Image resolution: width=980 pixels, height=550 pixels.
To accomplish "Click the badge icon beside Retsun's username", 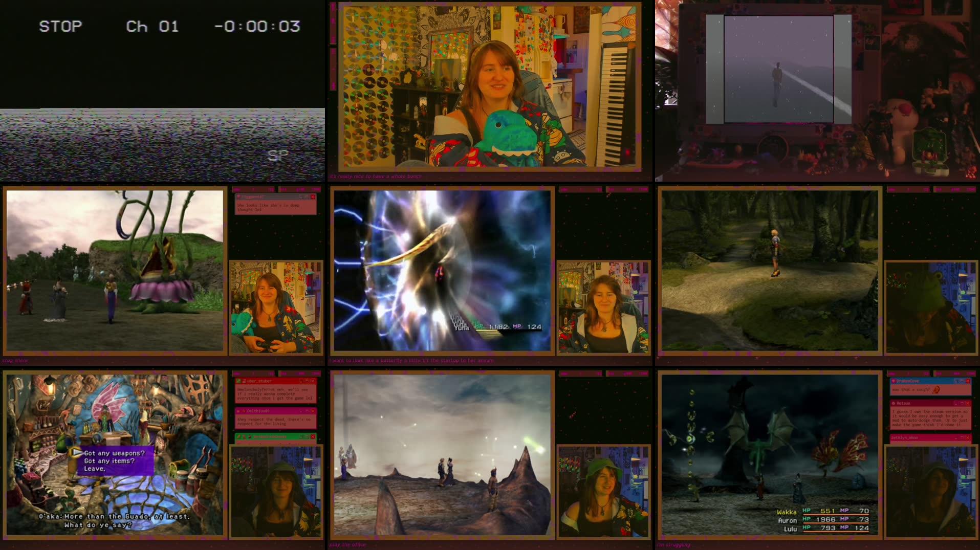I will tap(894, 403).
